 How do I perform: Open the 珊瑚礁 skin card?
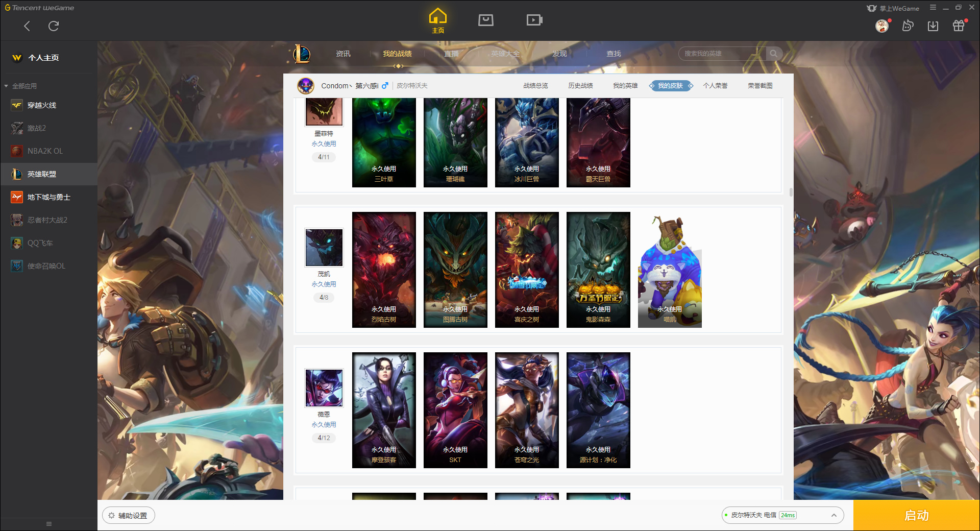click(455, 142)
